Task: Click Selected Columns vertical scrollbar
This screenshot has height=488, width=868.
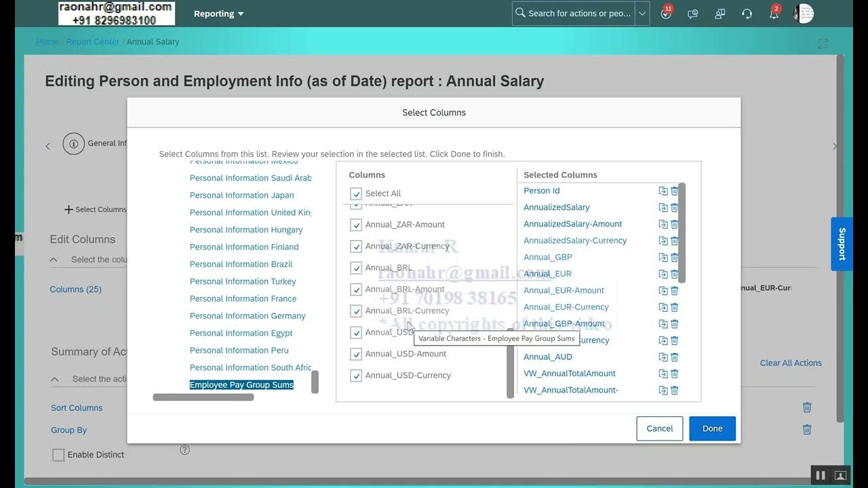Action: [x=682, y=232]
